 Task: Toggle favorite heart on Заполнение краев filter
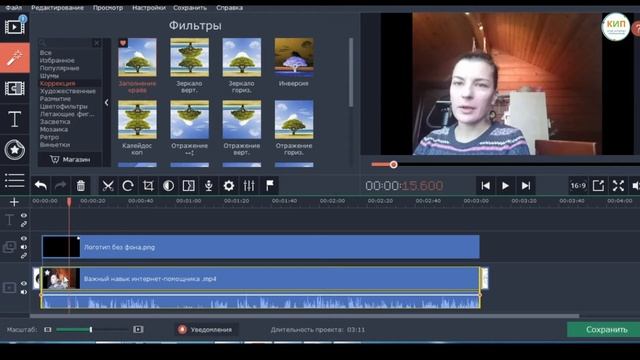coord(123,43)
